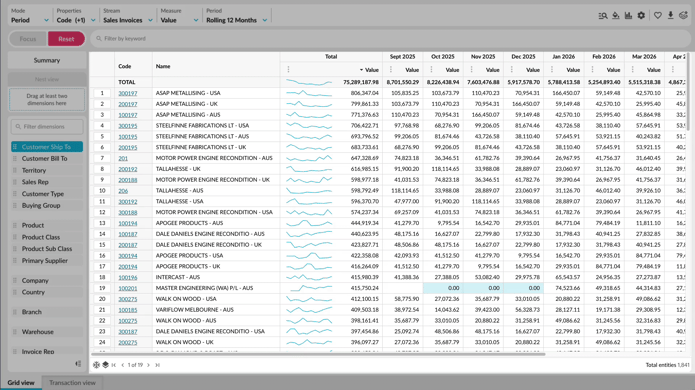The width and height of the screenshot is (695, 390).
Task: Click the Drag at least two dimensions here box
Action: (47, 99)
